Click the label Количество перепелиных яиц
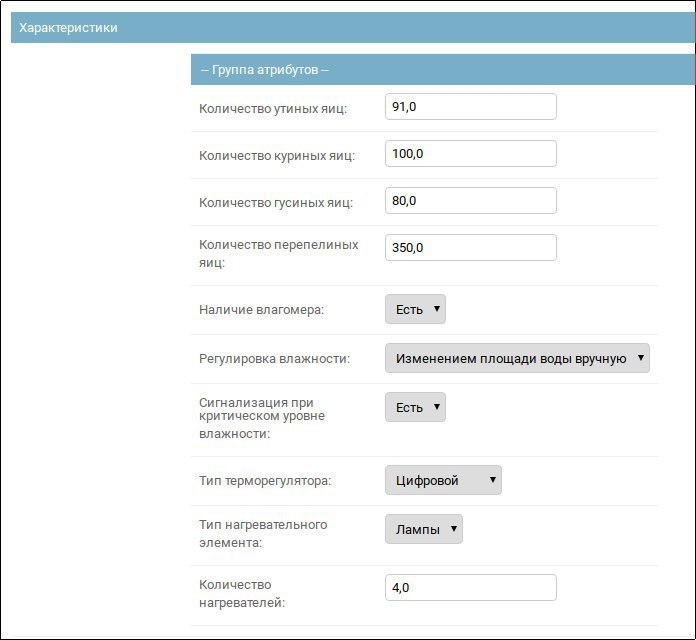The image size is (696, 640). click(x=278, y=253)
